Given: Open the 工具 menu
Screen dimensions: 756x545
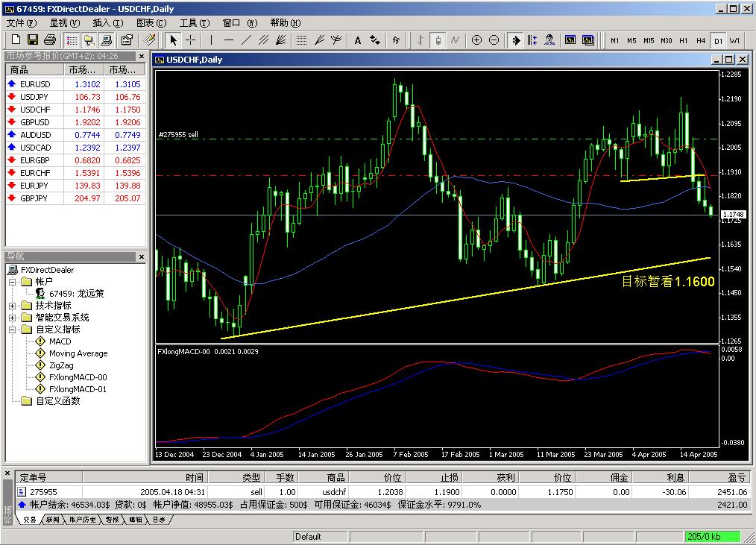Looking at the screenshot, I should (x=195, y=22).
